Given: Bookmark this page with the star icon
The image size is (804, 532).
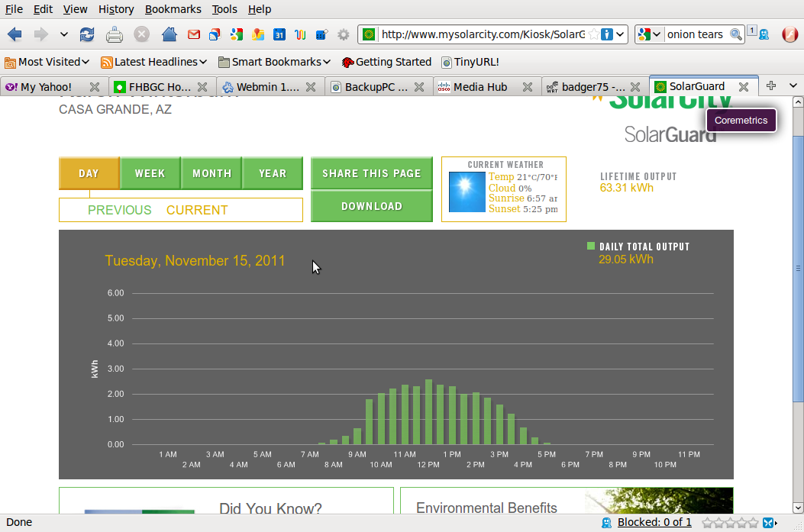Looking at the screenshot, I should click(593, 34).
